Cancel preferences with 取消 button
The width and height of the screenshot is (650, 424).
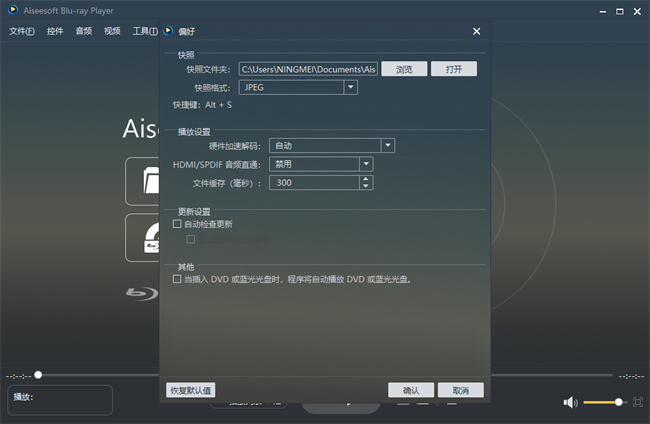[x=461, y=390]
